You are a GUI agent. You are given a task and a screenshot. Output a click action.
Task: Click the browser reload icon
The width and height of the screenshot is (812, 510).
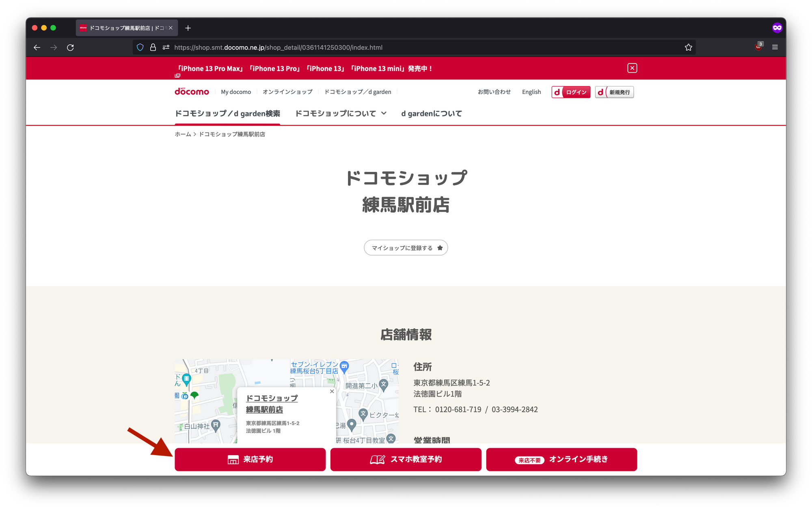pyautogui.click(x=70, y=48)
